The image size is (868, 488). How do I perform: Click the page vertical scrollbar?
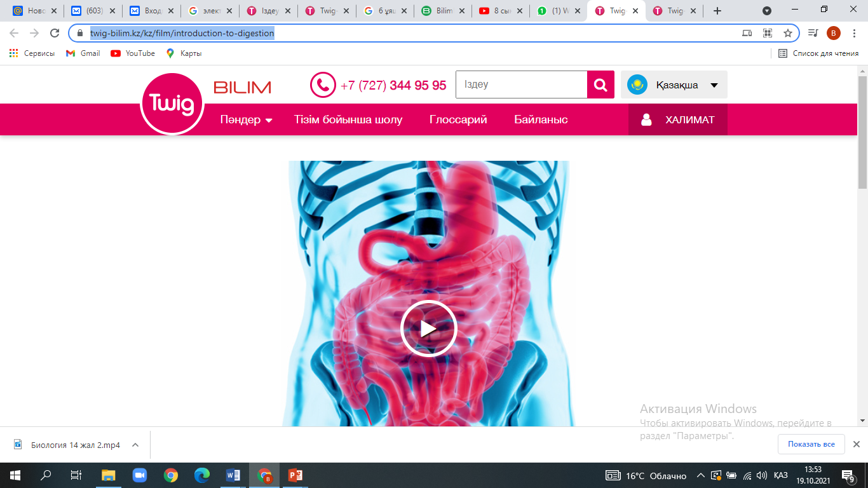pyautogui.click(x=862, y=133)
